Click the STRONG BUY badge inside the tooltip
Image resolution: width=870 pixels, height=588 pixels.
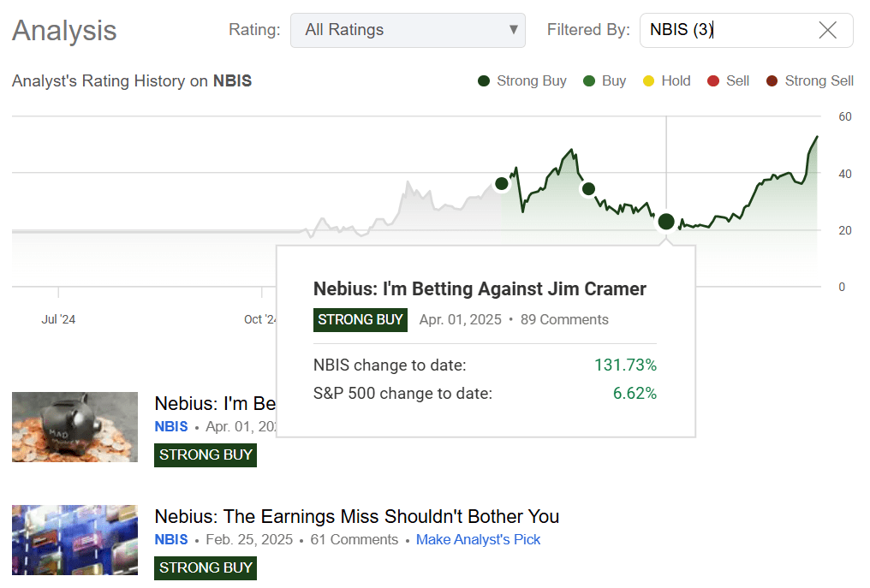click(x=361, y=320)
